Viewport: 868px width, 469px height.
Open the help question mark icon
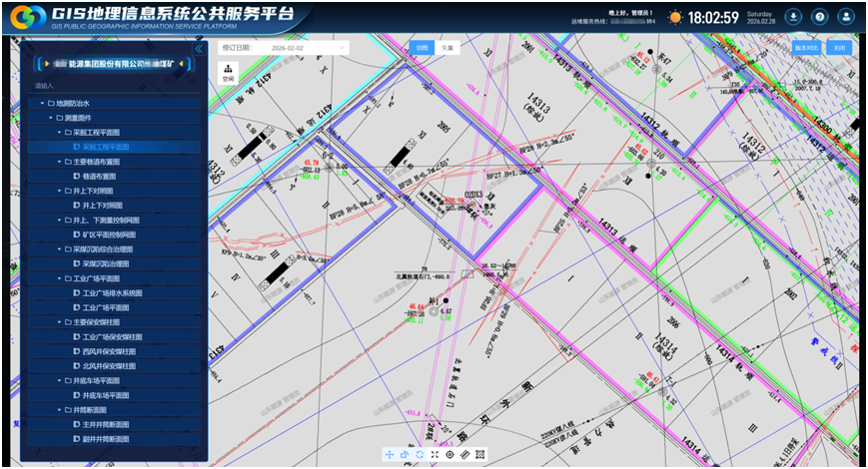(819, 17)
